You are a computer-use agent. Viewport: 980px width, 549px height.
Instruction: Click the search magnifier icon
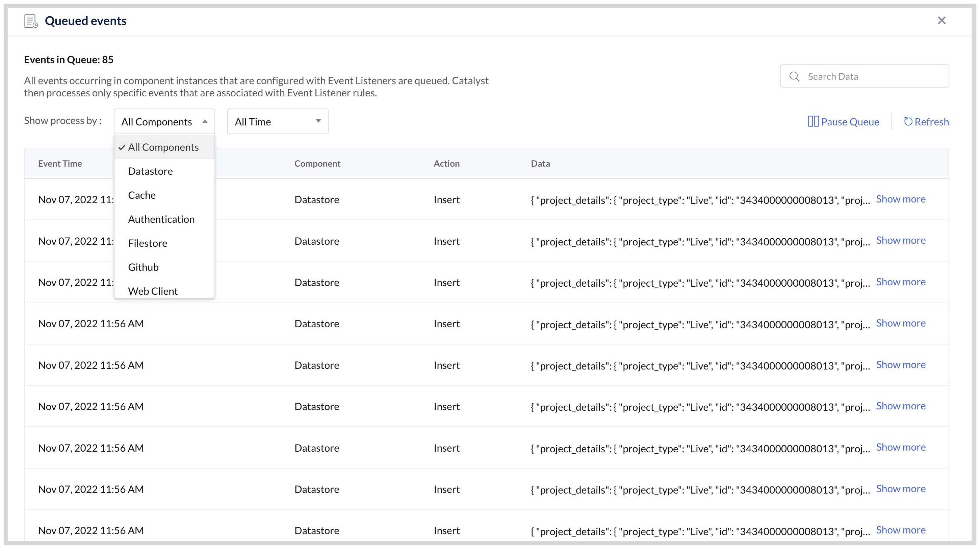point(794,76)
